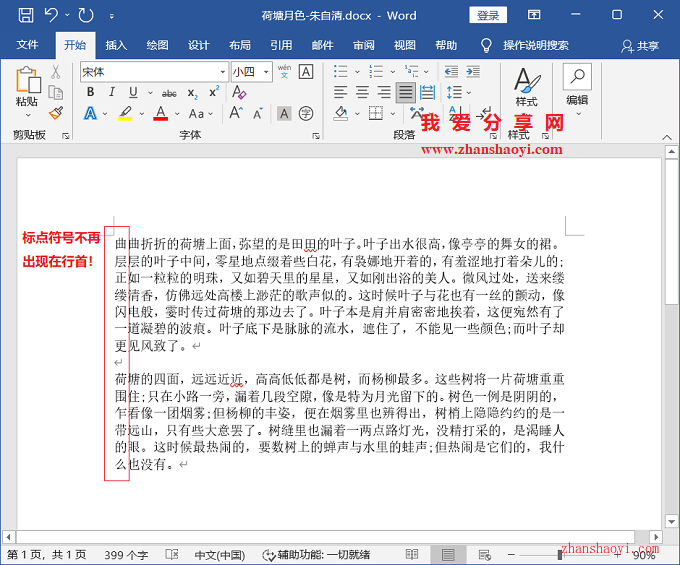Image resolution: width=680 pixels, height=565 pixels.
Task: Toggle subscript formatting
Action: coord(193,93)
